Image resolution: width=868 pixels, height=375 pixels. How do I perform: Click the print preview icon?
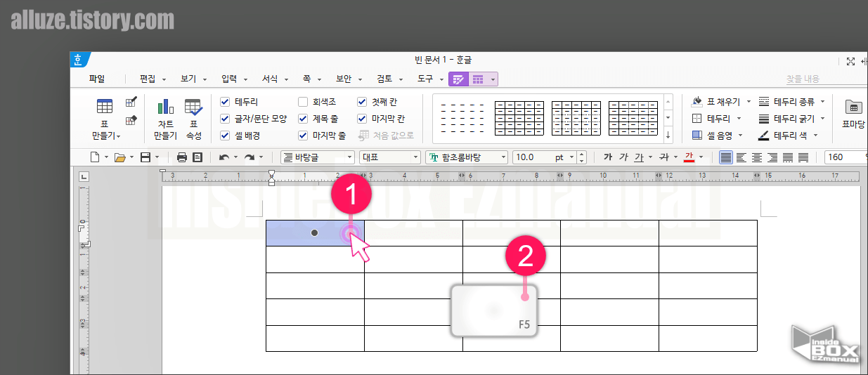tap(197, 157)
